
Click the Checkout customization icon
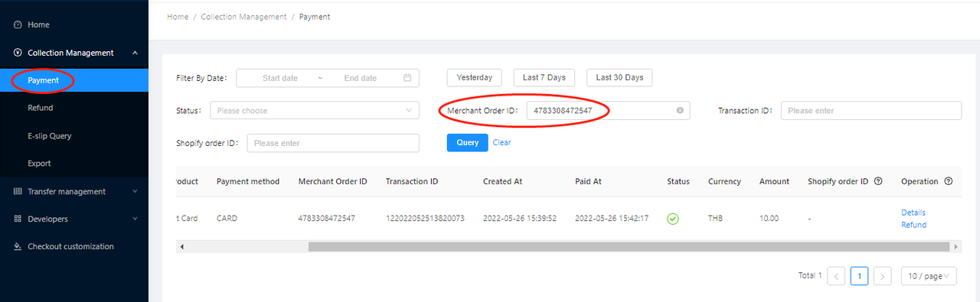(18, 246)
